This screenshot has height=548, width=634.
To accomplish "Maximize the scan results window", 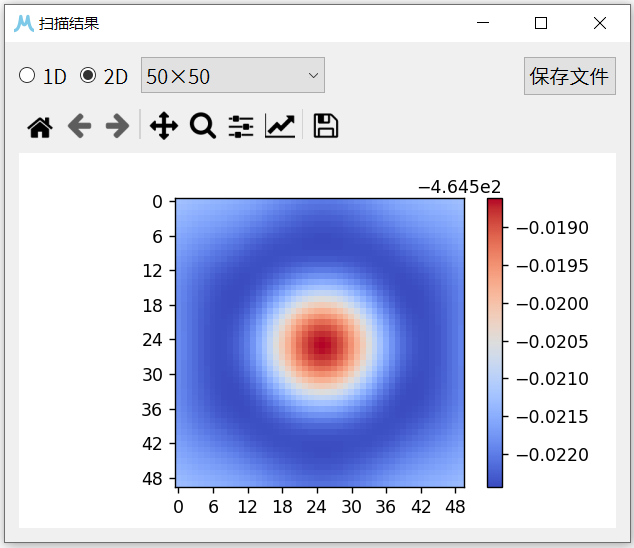I will (541, 23).
